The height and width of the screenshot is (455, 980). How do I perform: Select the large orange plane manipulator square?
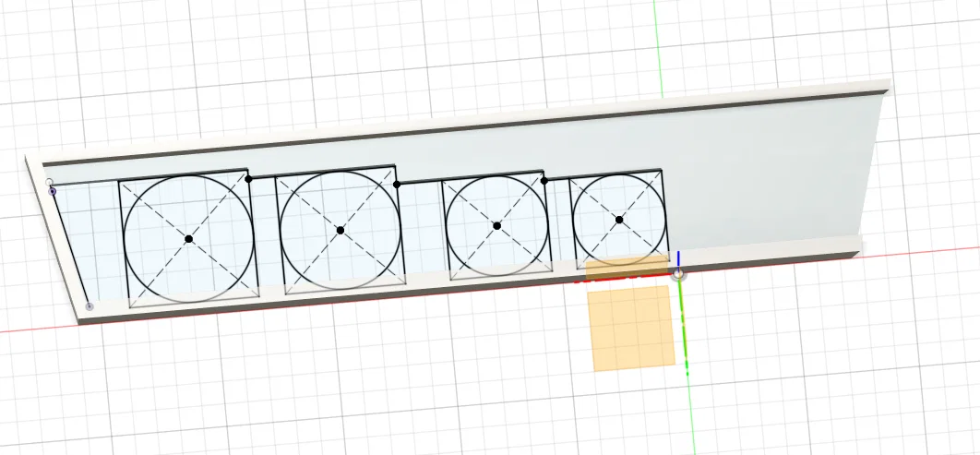click(631, 329)
